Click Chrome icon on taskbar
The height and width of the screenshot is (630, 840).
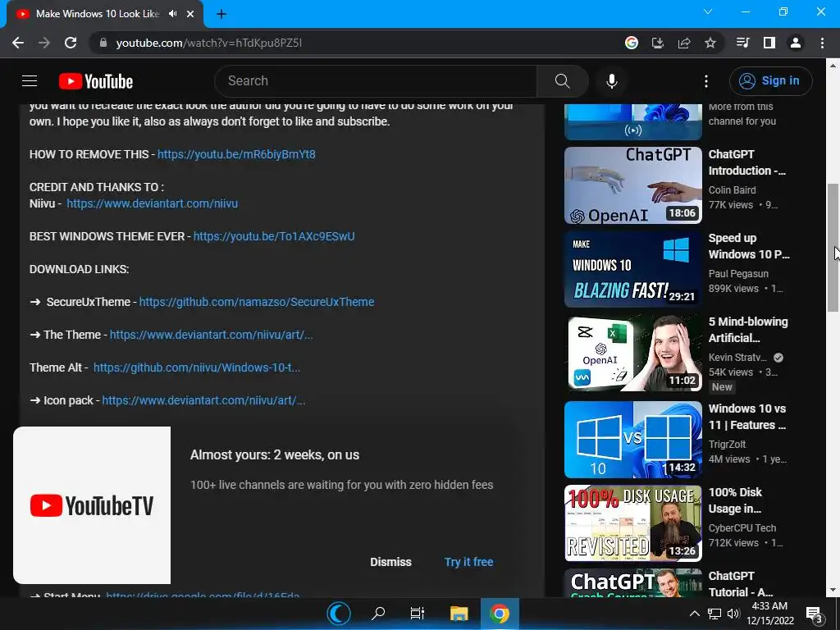(500, 614)
